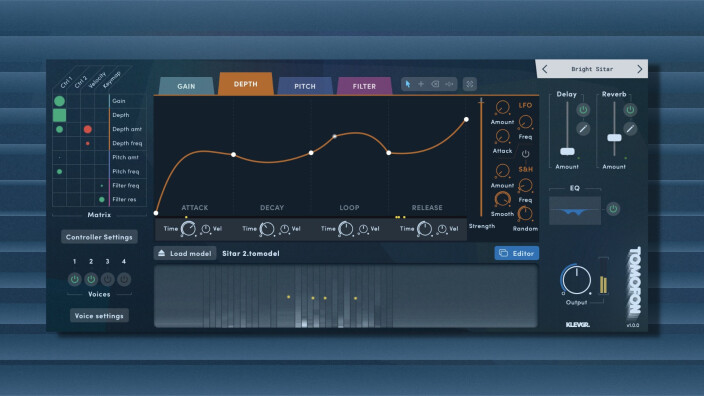This screenshot has width=704, height=396.
Task: Click the pencil edit icon under Delay
Action: coord(583,129)
